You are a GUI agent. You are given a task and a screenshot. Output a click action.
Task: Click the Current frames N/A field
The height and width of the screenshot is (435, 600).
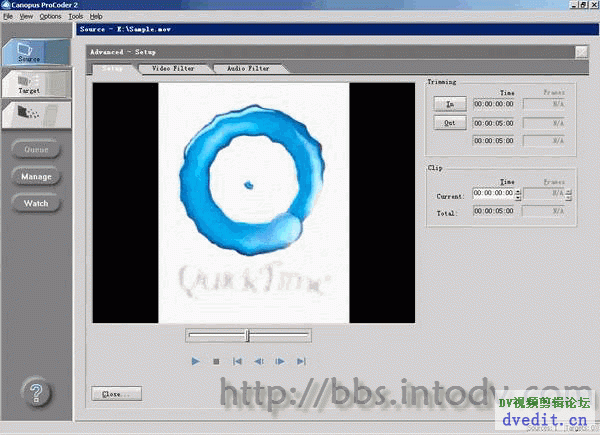click(544, 194)
